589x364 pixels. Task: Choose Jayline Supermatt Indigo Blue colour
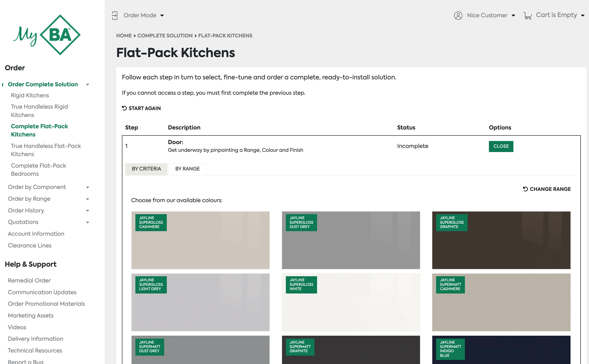(x=501, y=350)
